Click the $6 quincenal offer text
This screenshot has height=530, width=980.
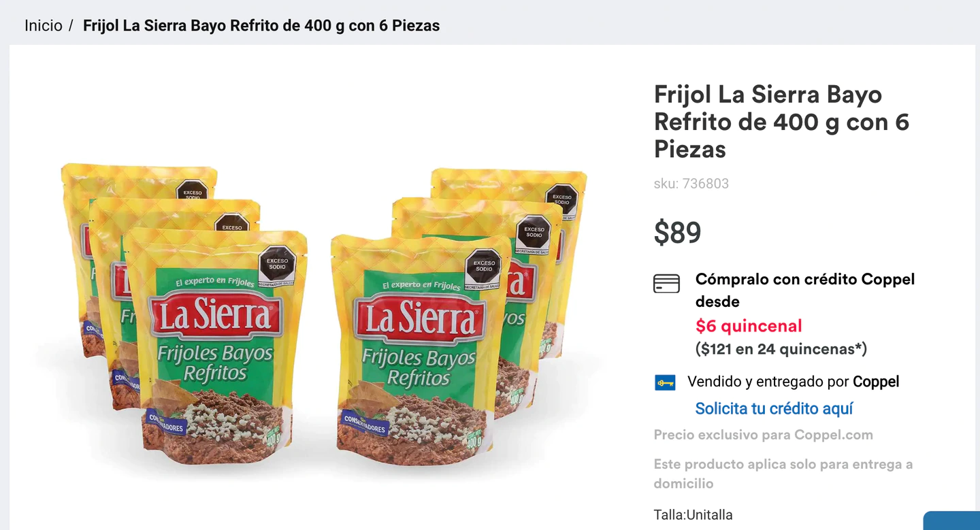747,326
